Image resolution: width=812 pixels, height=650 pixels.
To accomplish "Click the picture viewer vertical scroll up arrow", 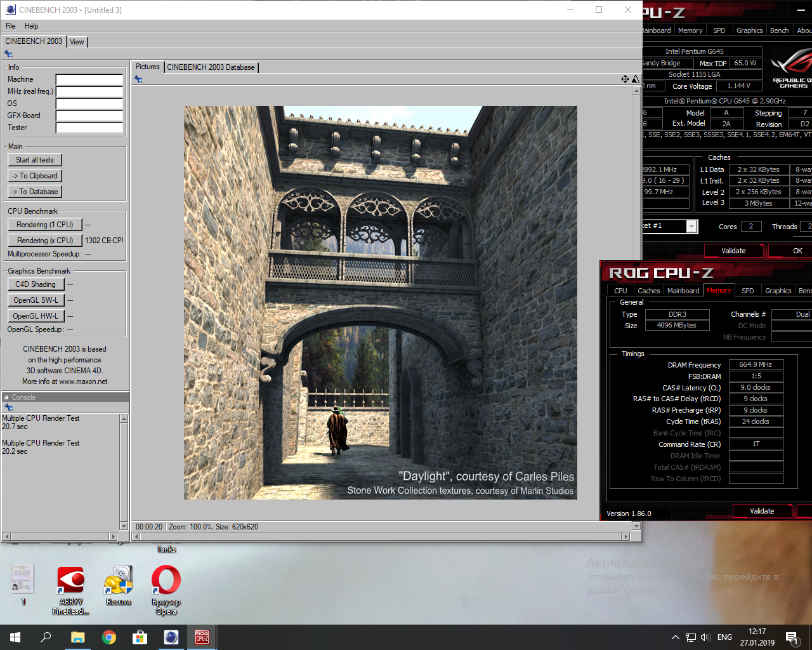I will [x=636, y=91].
